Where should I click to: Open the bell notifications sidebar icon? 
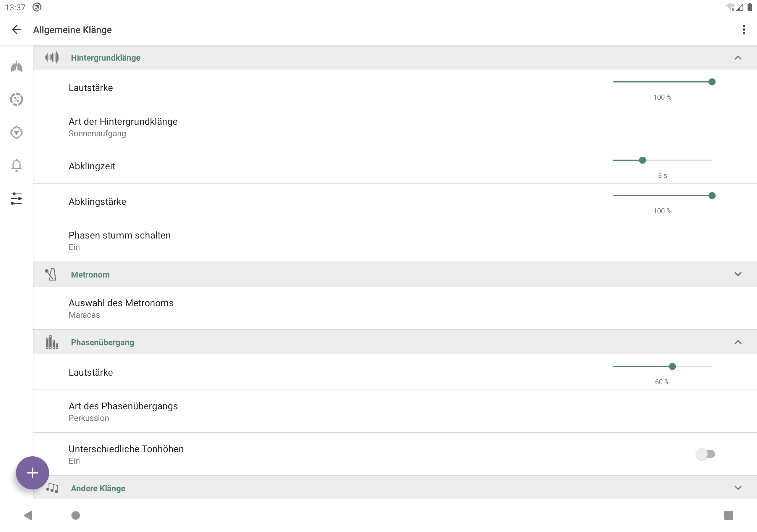click(16, 165)
